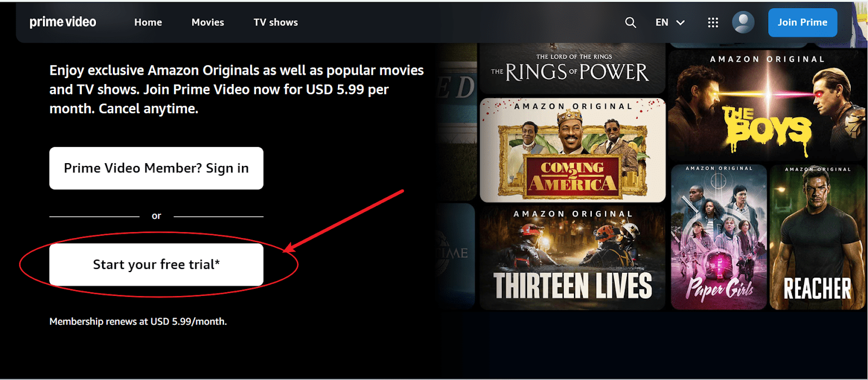
Task: Click Prime Video Member? Sign in
Action: click(x=156, y=168)
